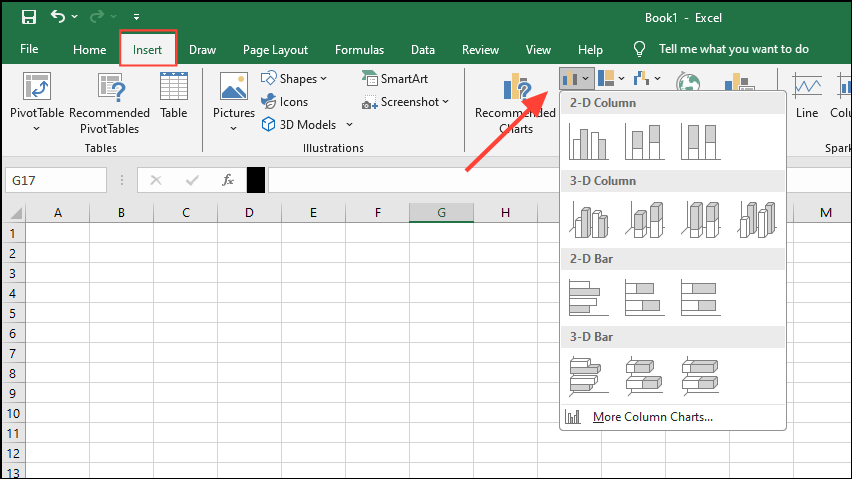Screen dimensions: 852x479
Task: Choose the Clustered Bar 2-D chart
Action: click(x=589, y=297)
